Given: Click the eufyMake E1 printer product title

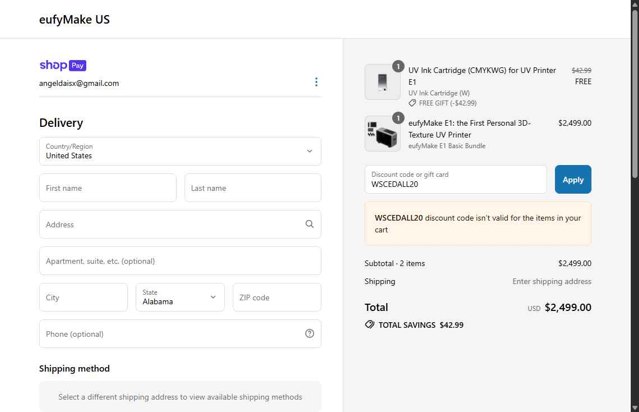Looking at the screenshot, I should 469,129.
